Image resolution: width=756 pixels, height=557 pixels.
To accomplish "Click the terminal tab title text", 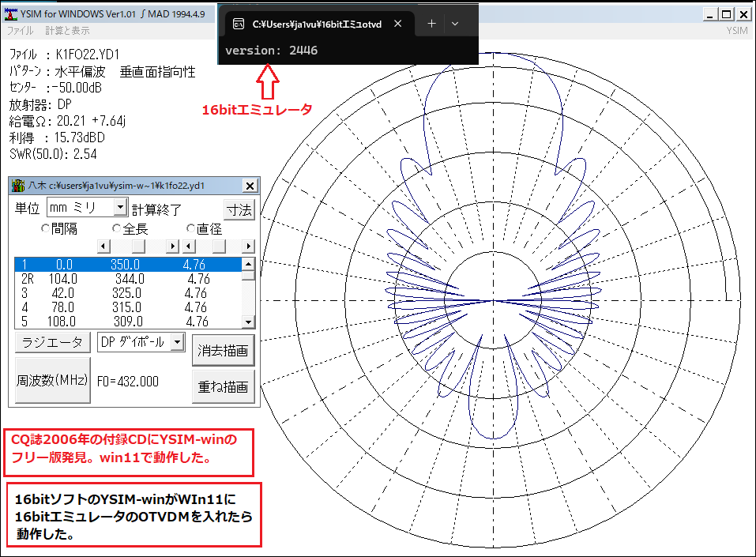I will (317, 24).
